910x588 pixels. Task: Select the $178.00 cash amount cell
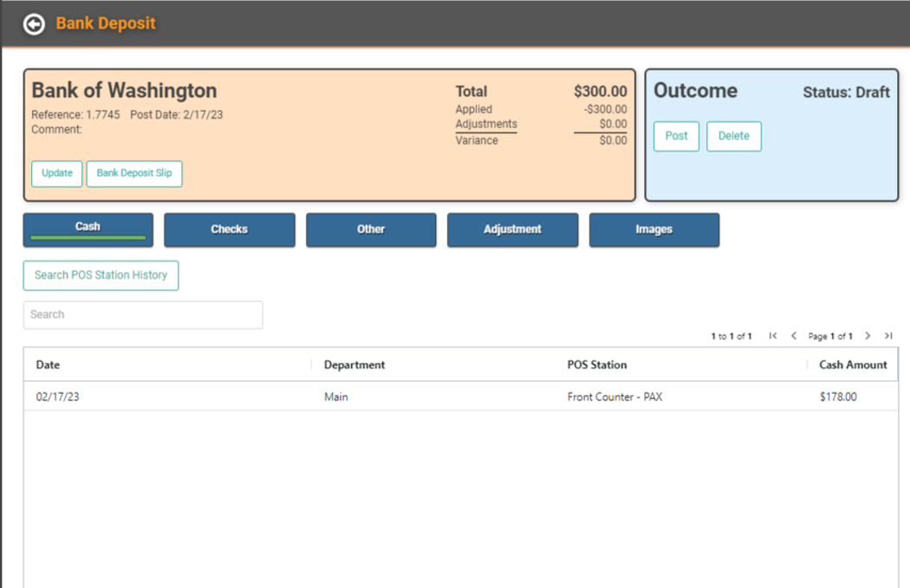click(x=838, y=397)
